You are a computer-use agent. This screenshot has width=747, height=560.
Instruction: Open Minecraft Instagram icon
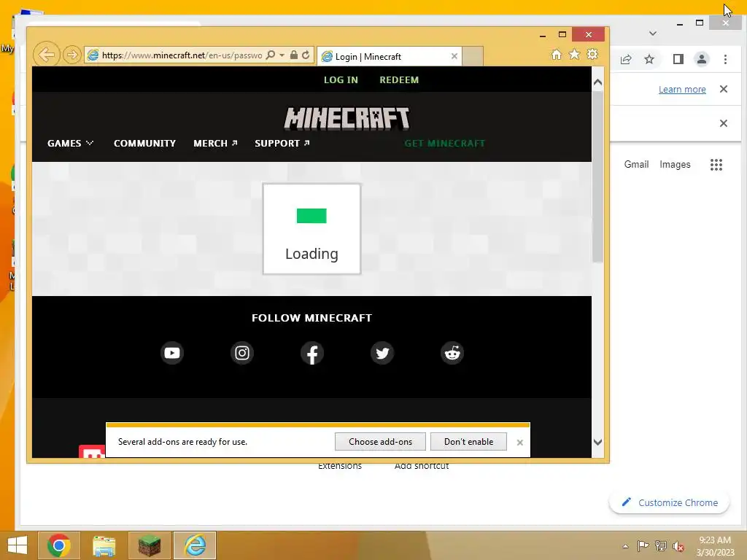[242, 353]
